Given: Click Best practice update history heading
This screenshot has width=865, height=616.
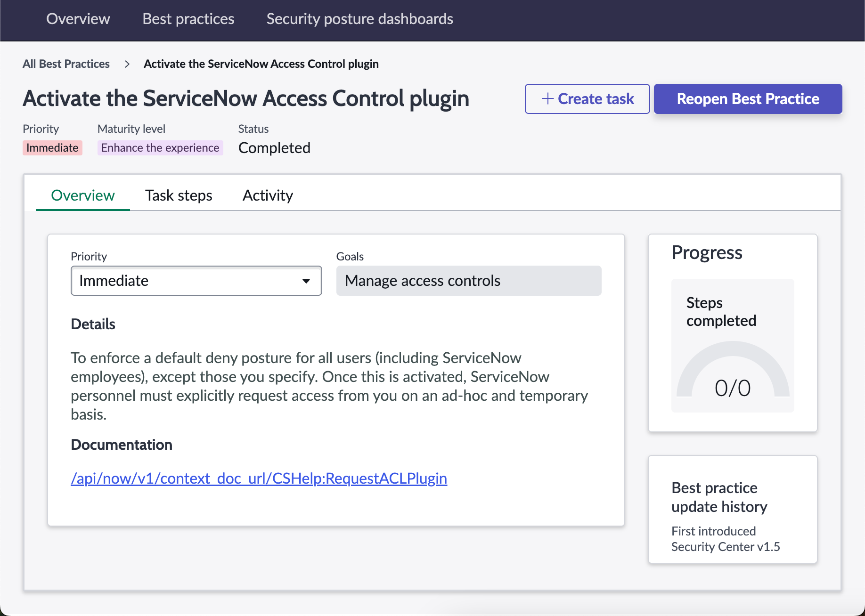Looking at the screenshot, I should click(x=719, y=497).
